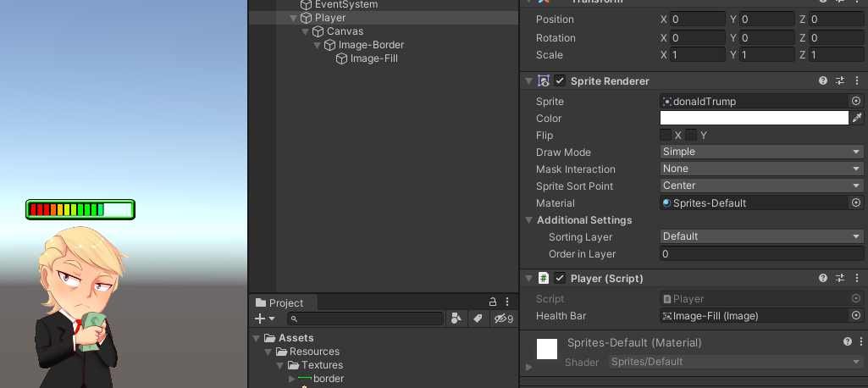Open object picker for Material field
This screenshot has height=388, width=868.
pos(856,203)
